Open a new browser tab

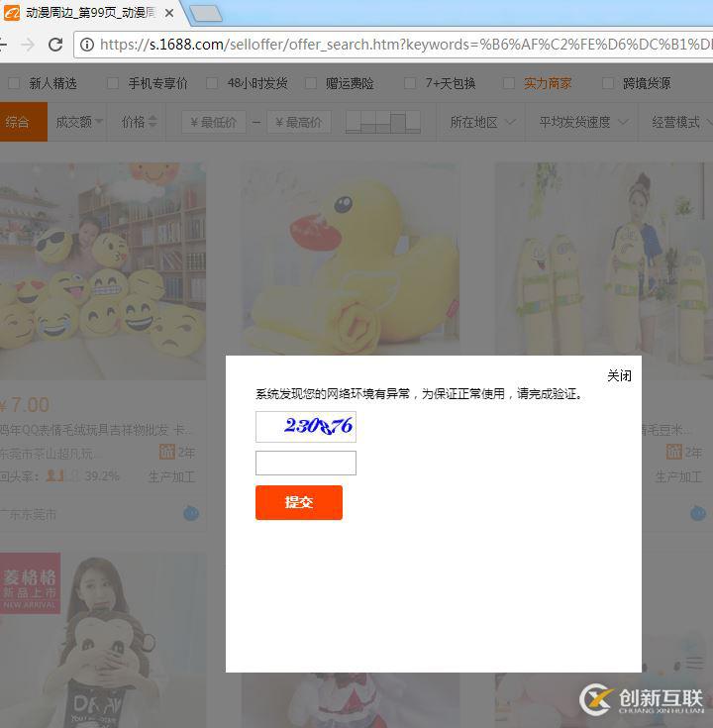[x=206, y=14]
